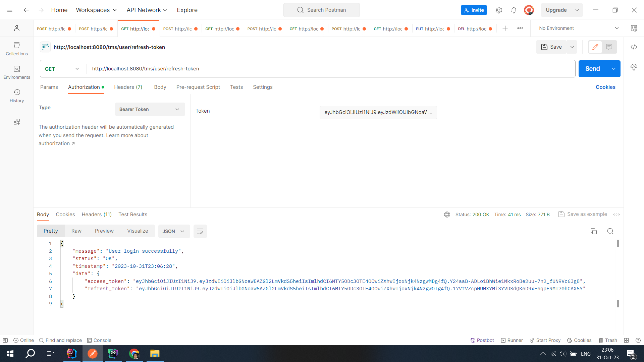This screenshot has width=644, height=362.
Task: Send the refresh-token request
Action: pos(592,68)
